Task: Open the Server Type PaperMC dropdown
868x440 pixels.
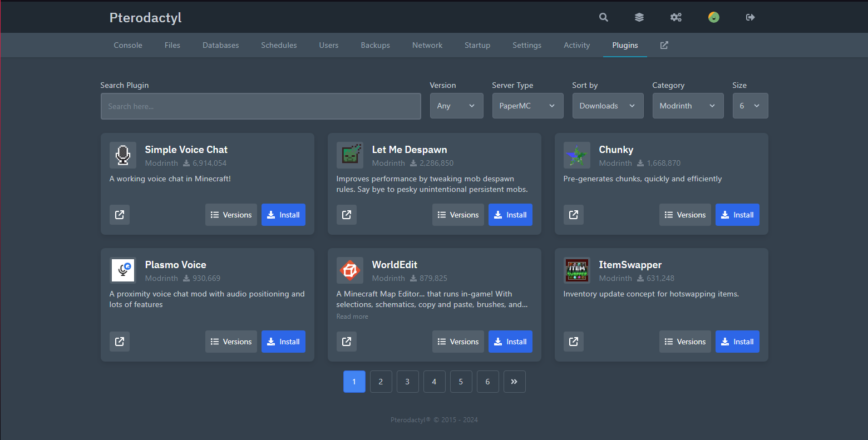Action: pos(527,106)
